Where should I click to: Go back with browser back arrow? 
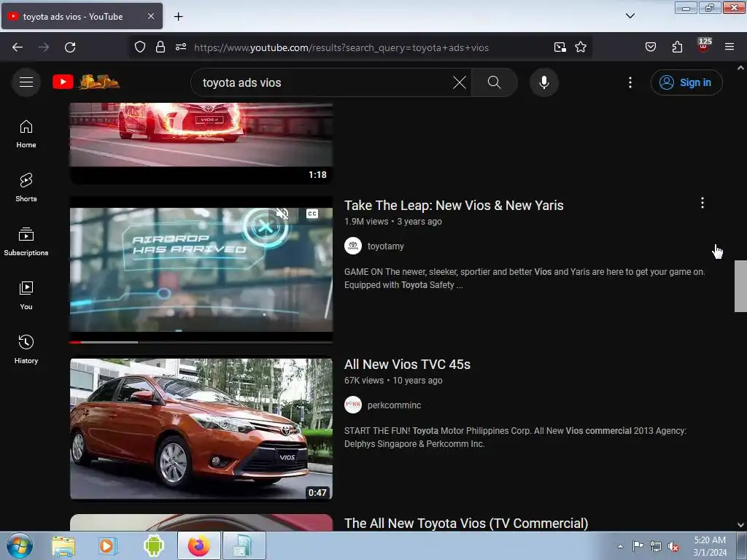(18, 47)
